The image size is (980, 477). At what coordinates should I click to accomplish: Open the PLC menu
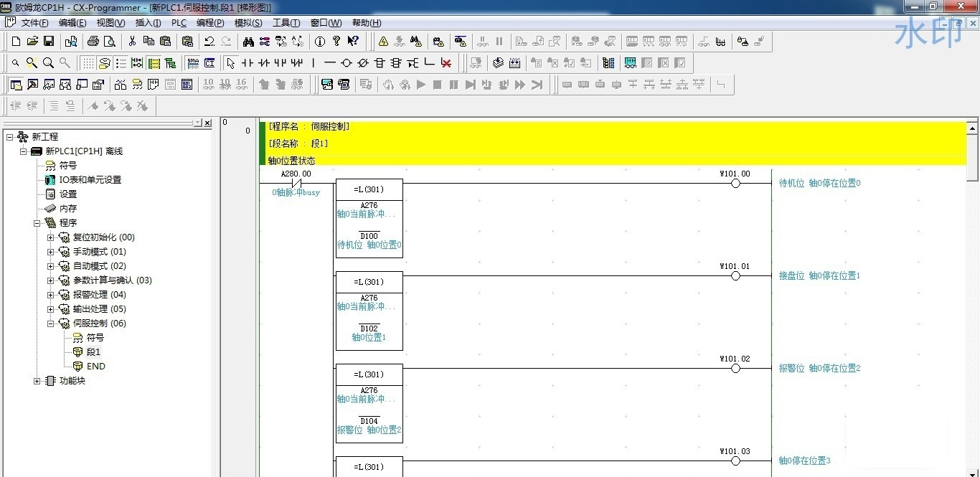point(179,23)
